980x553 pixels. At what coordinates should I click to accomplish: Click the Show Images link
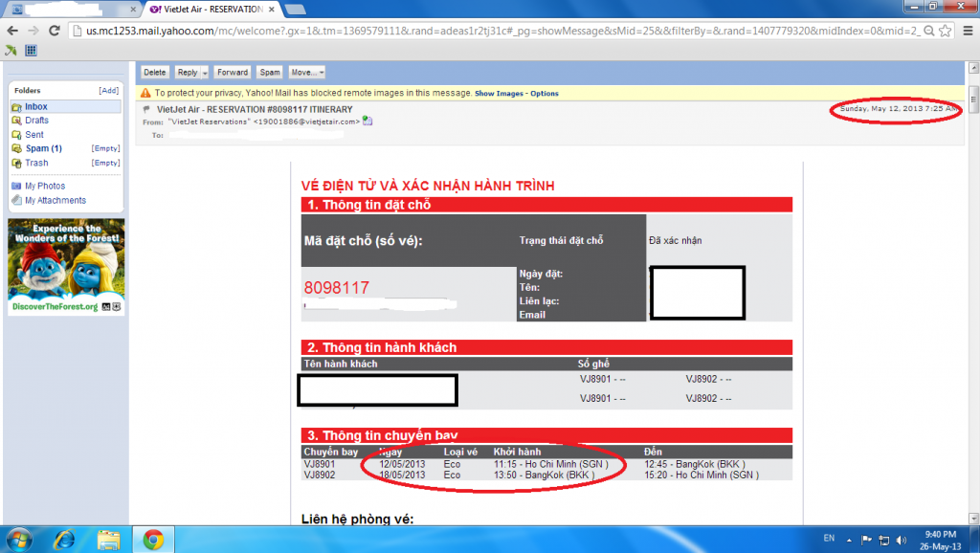[x=499, y=94]
